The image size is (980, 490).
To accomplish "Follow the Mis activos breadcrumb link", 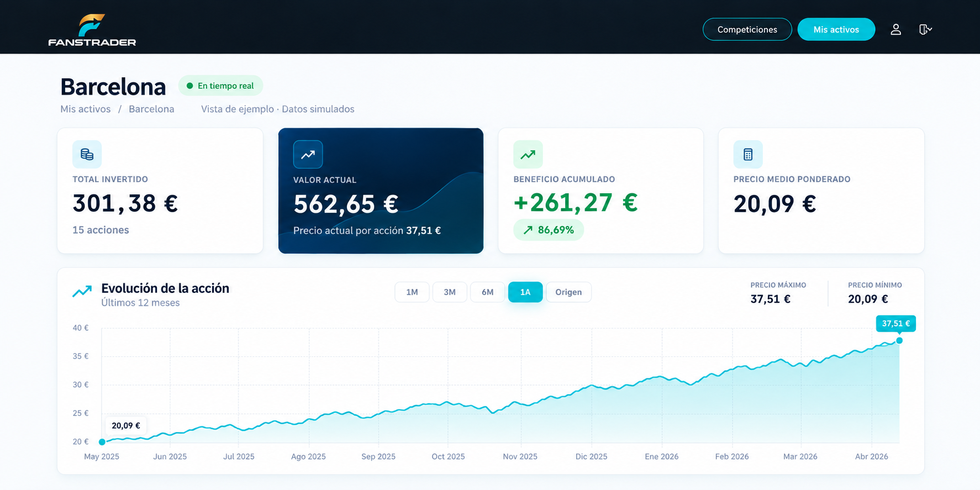I will [x=86, y=109].
